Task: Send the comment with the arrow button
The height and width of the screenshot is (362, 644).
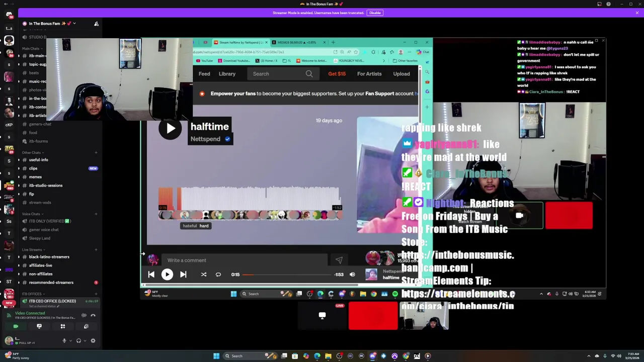Action: [339, 260]
